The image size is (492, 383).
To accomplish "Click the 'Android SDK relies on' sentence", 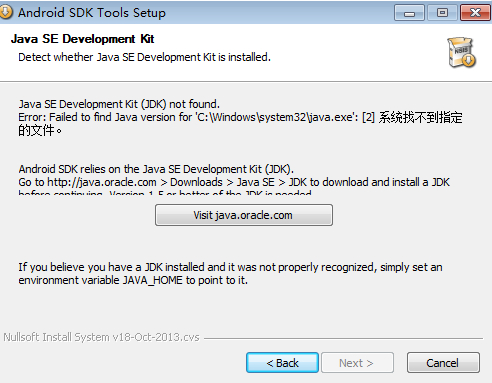I will [x=156, y=169].
